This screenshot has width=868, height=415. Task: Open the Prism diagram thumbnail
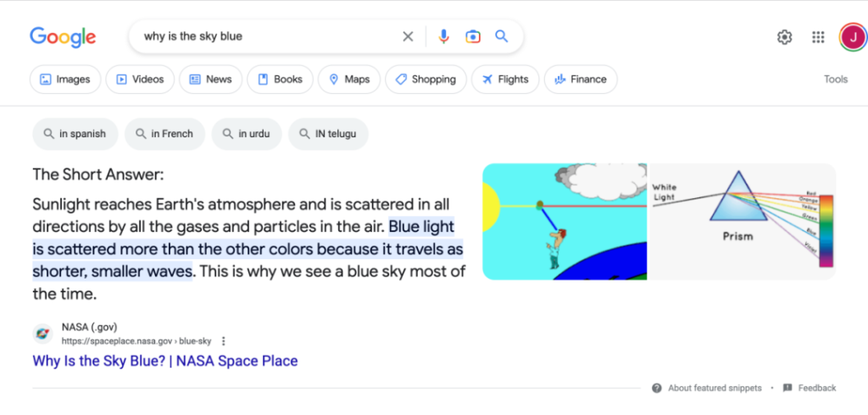[743, 221]
